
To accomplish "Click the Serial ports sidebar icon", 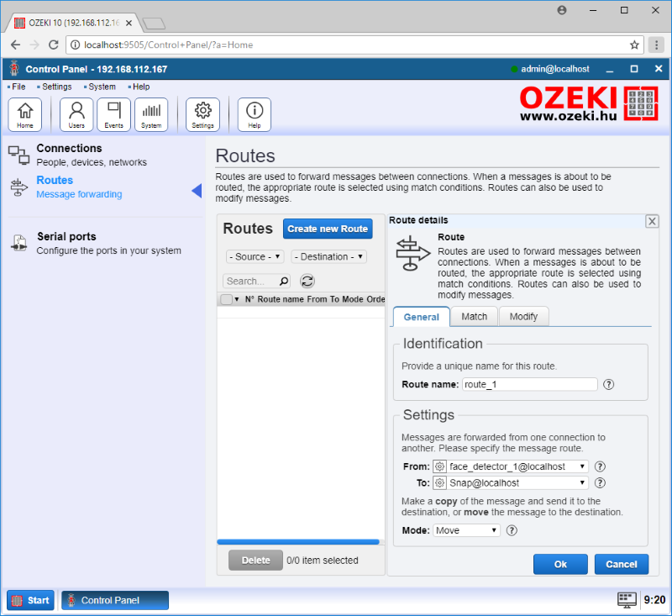I will 18,243.
